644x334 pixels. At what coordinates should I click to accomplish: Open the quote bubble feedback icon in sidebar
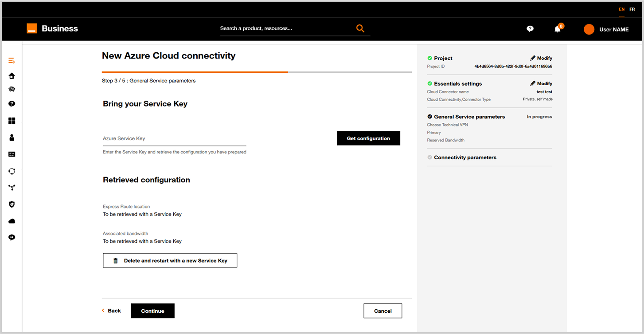pos(12,237)
